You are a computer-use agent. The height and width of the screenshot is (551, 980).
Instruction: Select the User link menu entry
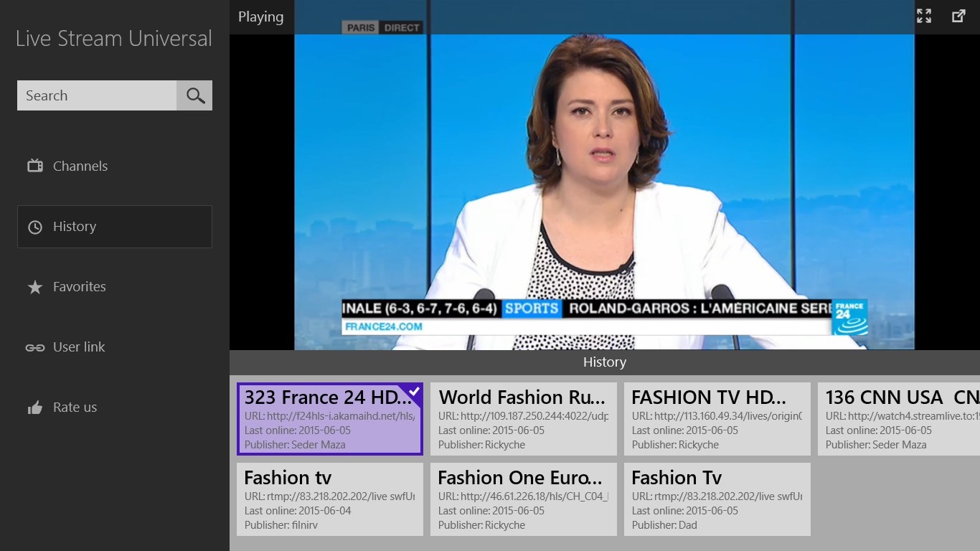79,347
